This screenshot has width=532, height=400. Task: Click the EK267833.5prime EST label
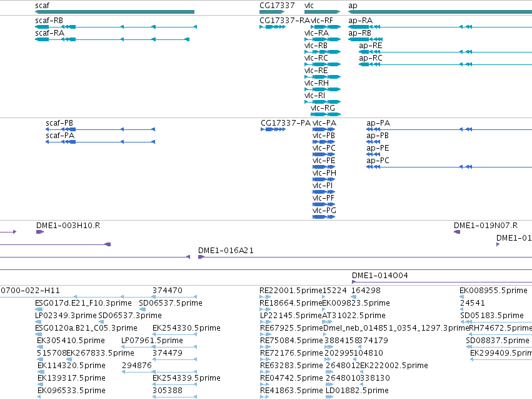pyautogui.click(x=101, y=353)
